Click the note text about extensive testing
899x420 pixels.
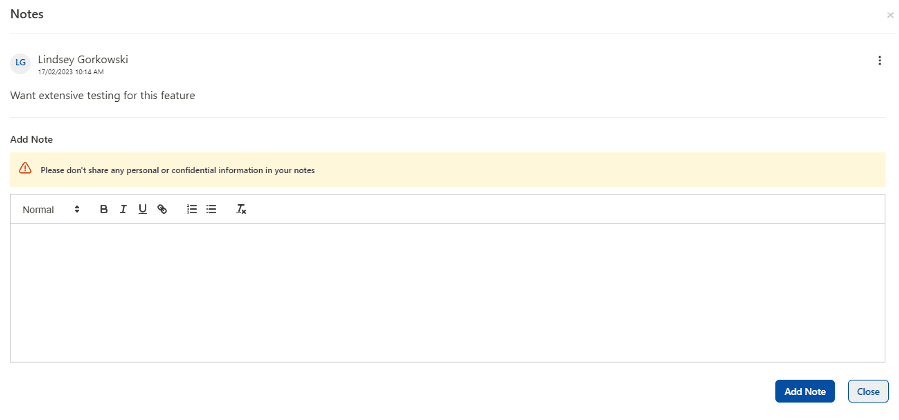(x=102, y=96)
